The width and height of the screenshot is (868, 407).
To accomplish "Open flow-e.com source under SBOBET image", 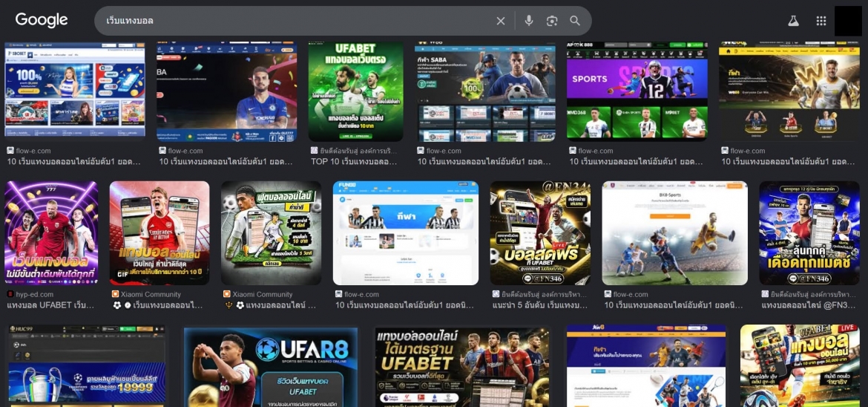I will pyautogui.click(x=32, y=151).
